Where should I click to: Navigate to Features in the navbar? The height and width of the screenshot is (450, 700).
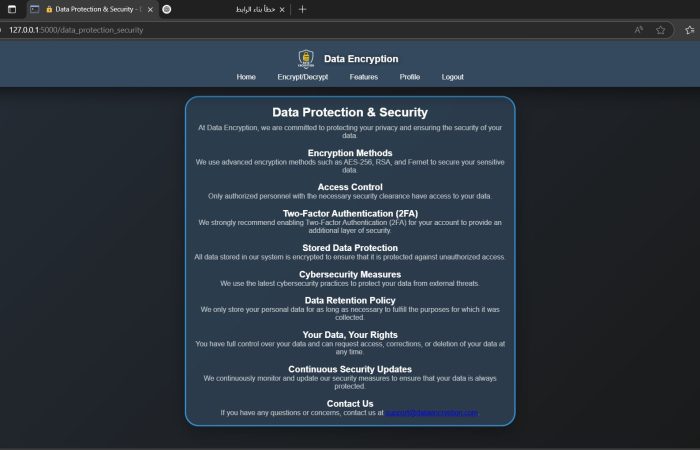[364, 77]
